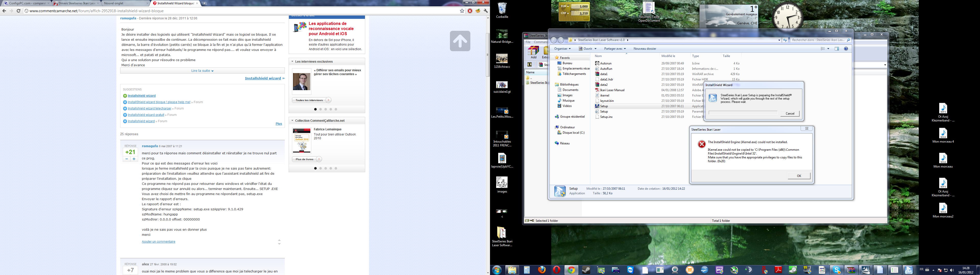Open the 'Partager avec' dropdown

pyautogui.click(x=614, y=49)
